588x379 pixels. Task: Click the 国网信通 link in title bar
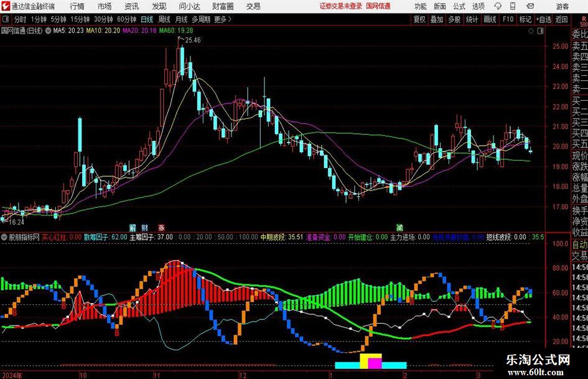click(x=378, y=6)
